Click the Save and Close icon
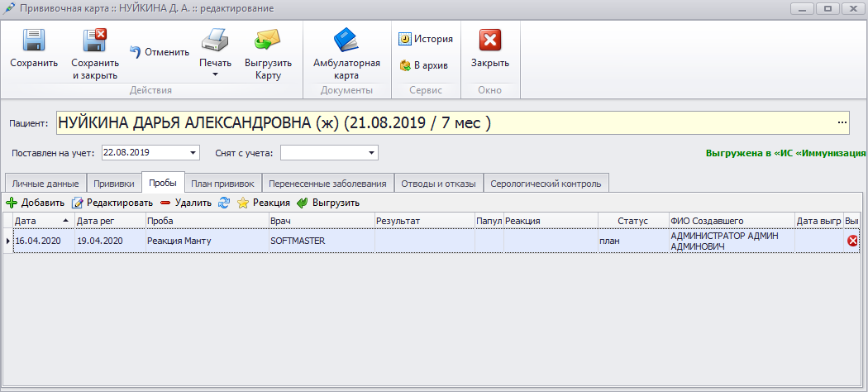Image resolution: width=868 pixels, height=392 pixels. click(x=94, y=41)
